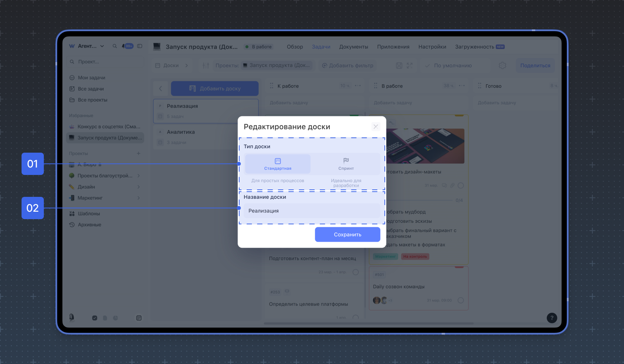Toggle the sidebar panel icon
This screenshot has height=364, width=624.
pos(140,46)
